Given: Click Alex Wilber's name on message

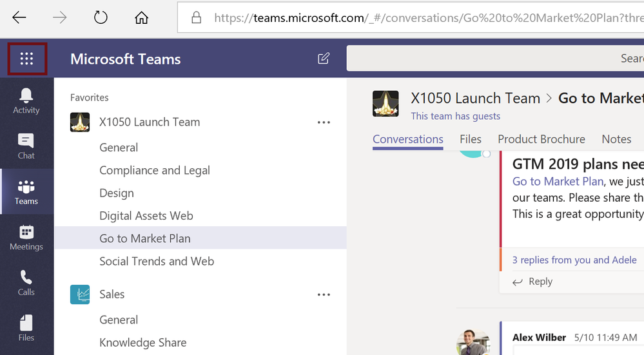Looking at the screenshot, I should [x=539, y=338].
